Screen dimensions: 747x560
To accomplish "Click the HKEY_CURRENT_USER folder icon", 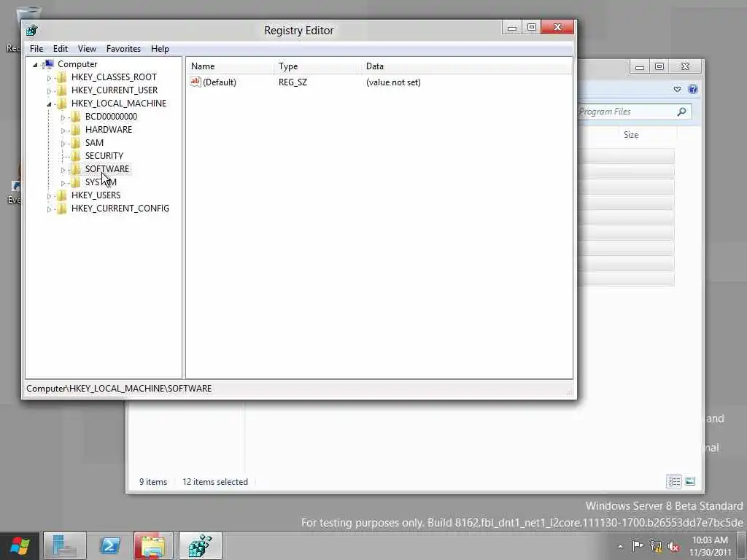I will [x=61, y=90].
